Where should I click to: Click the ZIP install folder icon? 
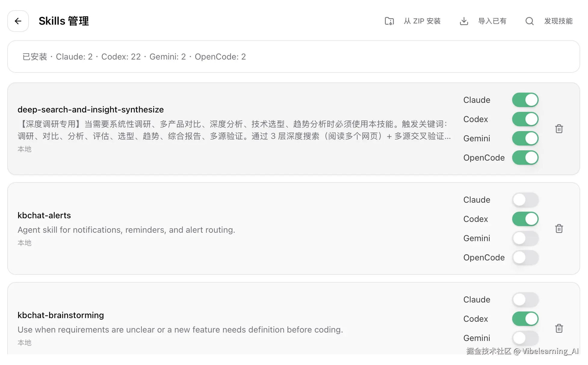[x=389, y=21]
